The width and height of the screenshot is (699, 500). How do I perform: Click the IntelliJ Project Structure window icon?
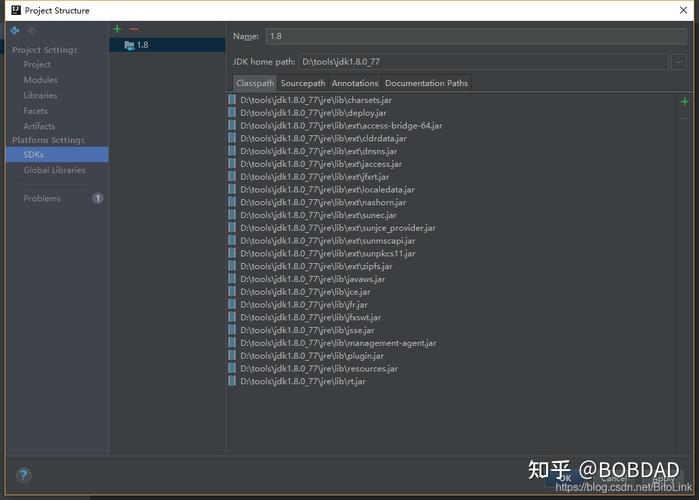[16, 10]
